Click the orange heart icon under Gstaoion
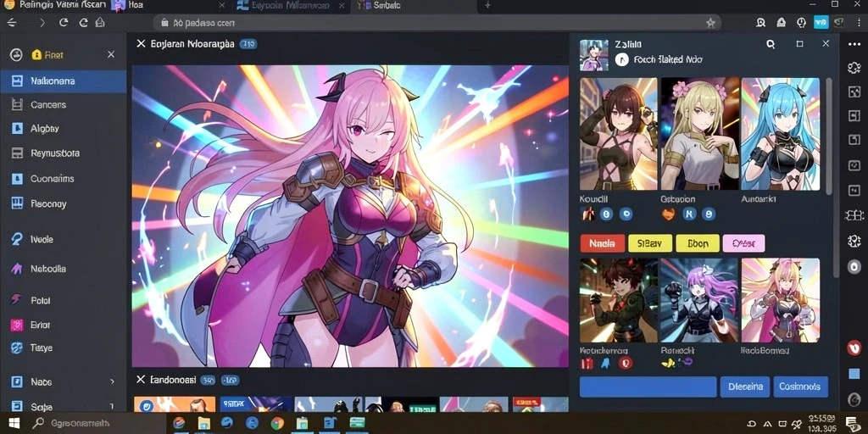This screenshot has width=868, height=434. [669, 214]
